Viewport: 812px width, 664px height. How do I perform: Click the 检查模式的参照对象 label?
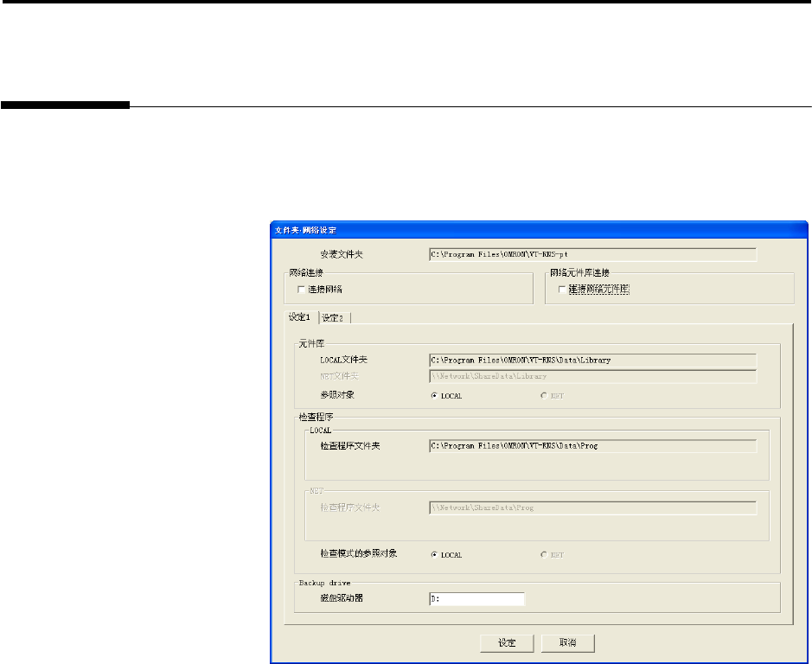pyautogui.click(x=358, y=553)
